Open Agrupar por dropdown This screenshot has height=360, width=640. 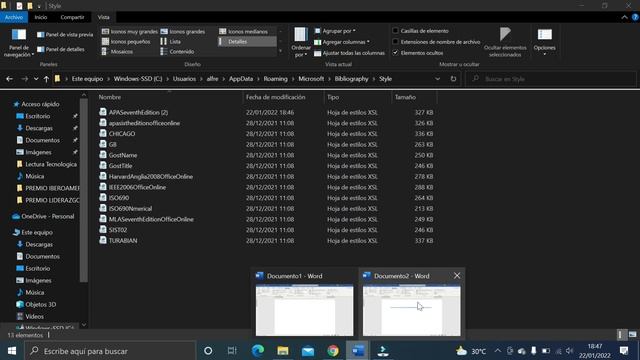point(335,31)
